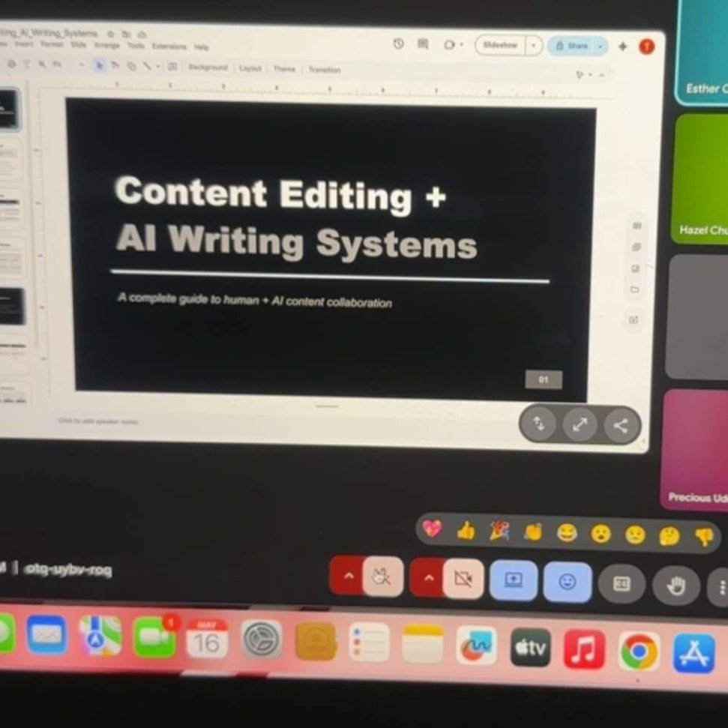Open the Tools menu
Viewport: 728px width, 728px height.
click(x=136, y=46)
